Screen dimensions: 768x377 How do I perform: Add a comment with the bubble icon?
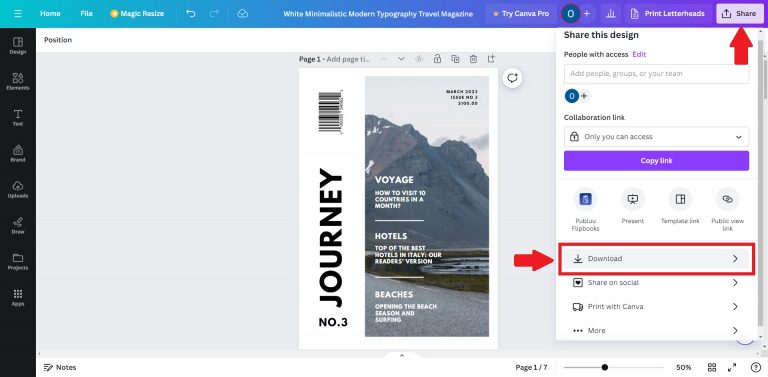click(x=513, y=78)
